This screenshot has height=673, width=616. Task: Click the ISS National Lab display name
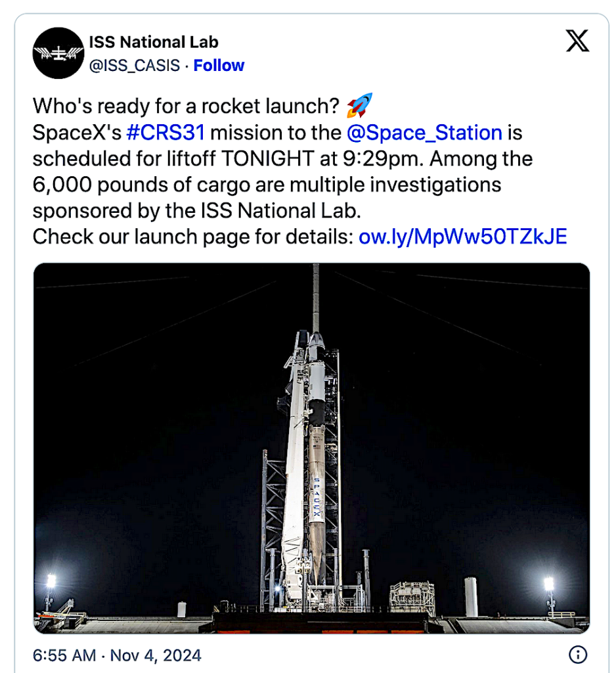click(153, 42)
